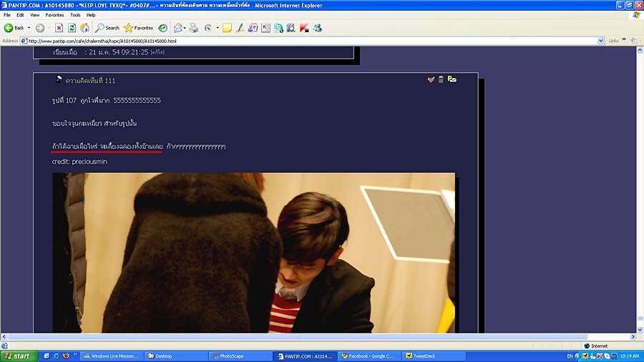Open the View menu
The width and height of the screenshot is (644, 362).
coord(35,15)
